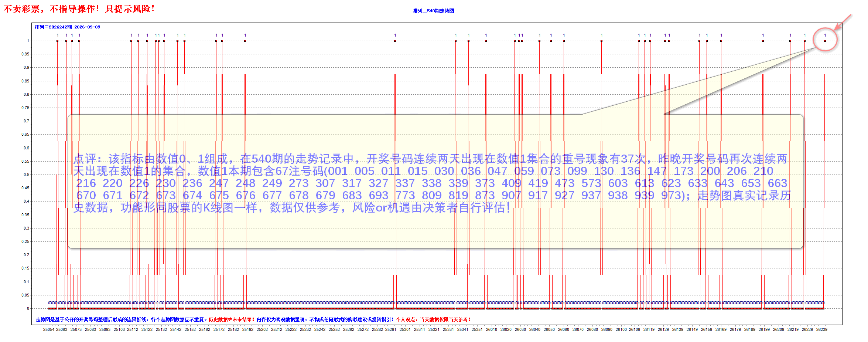The width and height of the screenshot is (868, 342).
Task: Click x-axis period label 26199
Action: [764, 329]
